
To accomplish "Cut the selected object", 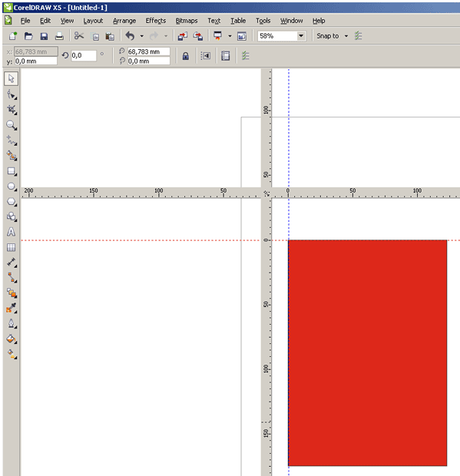I will coord(79,36).
